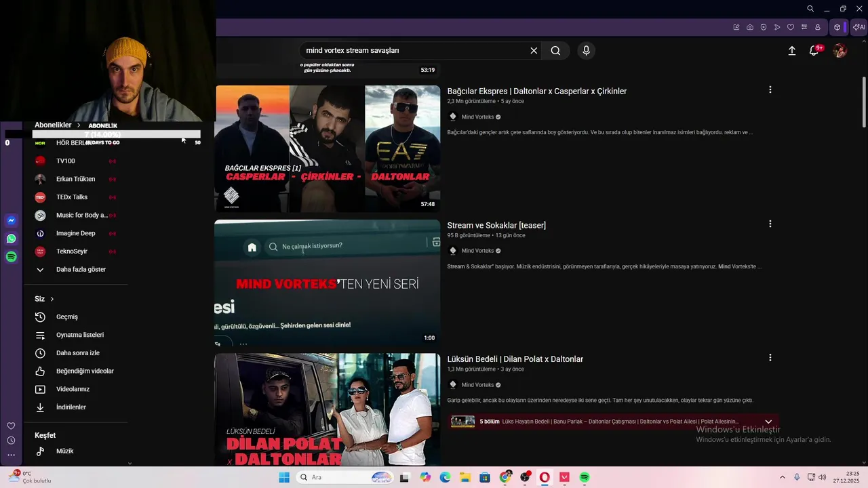Open Microsoft Edge from the taskbar
This screenshot has width=868, height=488.
click(446, 477)
